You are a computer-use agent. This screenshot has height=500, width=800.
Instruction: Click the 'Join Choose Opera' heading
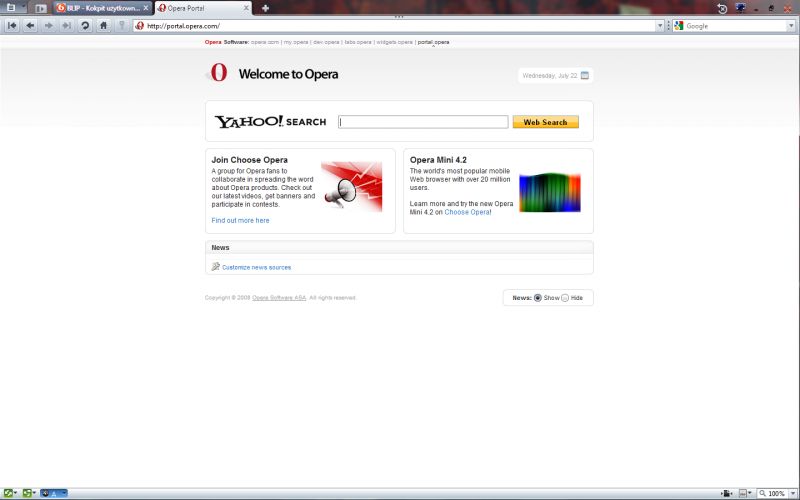[x=249, y=160]
